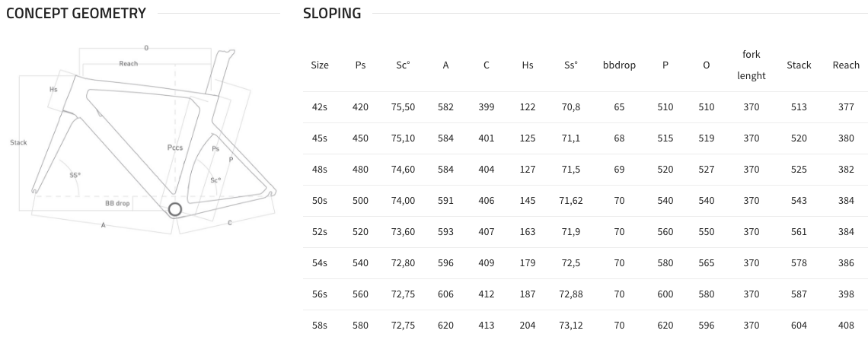Click the 58s size row label
The width and height of the screenshot is (868, 340).
(x=320, y=325)
